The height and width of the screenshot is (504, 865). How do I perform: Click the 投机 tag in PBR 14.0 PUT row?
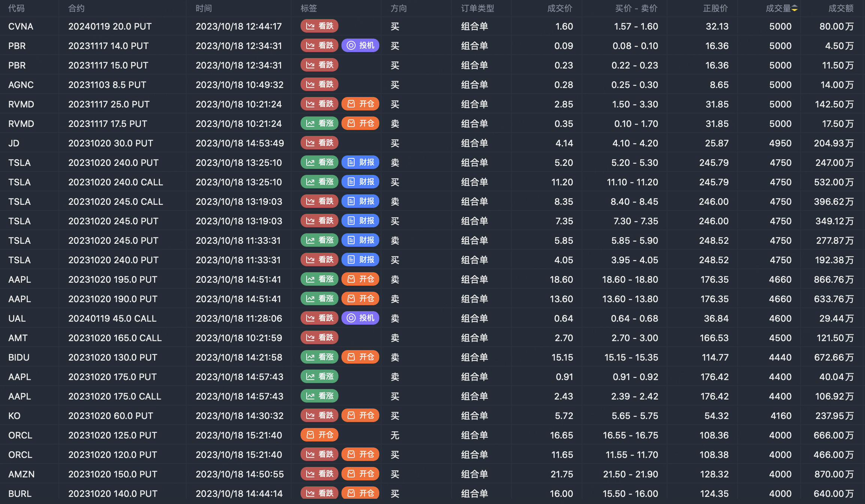(x=360, y=45)
